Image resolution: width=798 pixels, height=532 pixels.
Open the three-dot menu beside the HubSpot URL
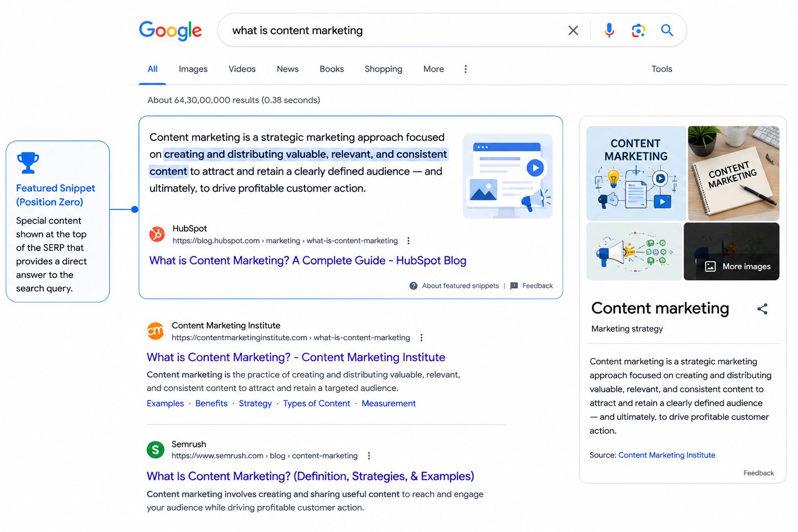coord(408,241)
